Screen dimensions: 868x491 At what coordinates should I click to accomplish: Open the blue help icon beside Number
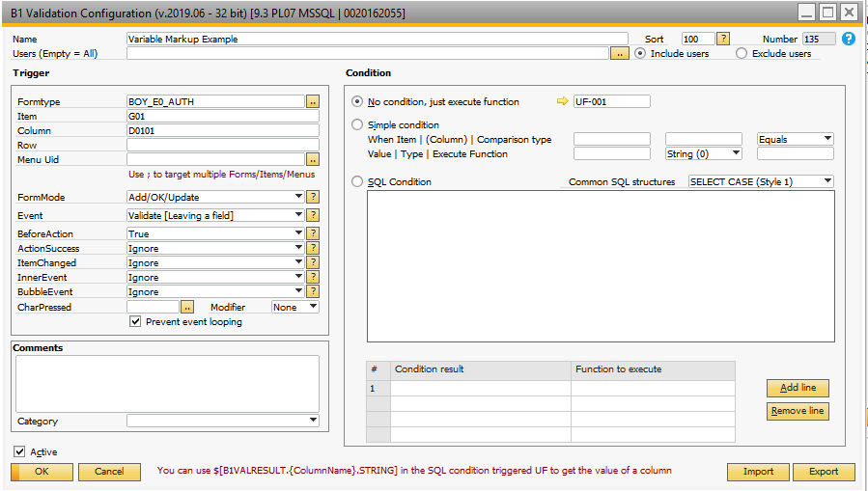coord(848,39)
